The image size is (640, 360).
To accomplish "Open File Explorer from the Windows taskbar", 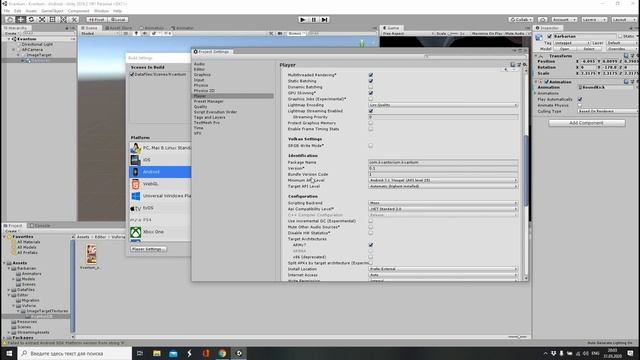I will click(157, 353).
